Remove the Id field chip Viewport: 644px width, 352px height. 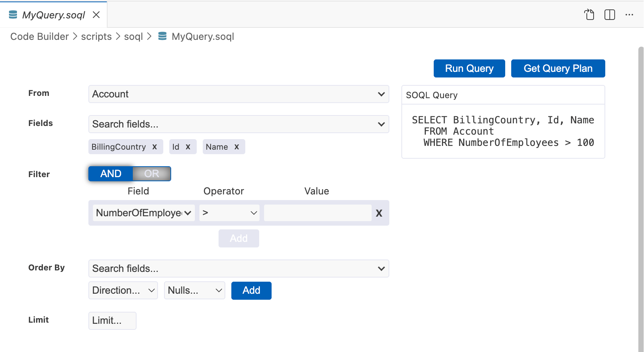tap(188, 147)
